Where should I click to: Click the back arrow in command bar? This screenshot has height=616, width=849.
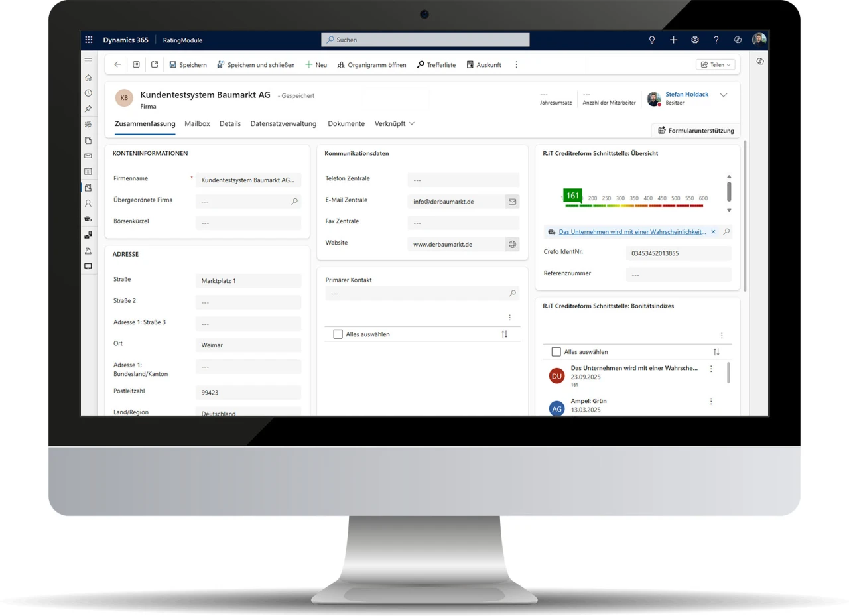pyautogui.click(x=117, y=65)
